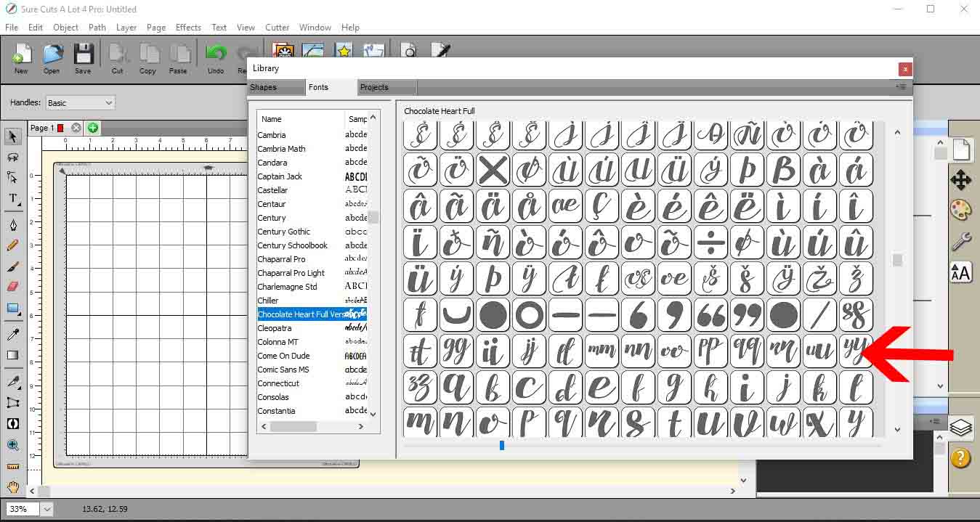Image resolution: width=980 pixels, height=522 pixels.
Task: Choose the Brush tool
Action: (x=12, y=266)
